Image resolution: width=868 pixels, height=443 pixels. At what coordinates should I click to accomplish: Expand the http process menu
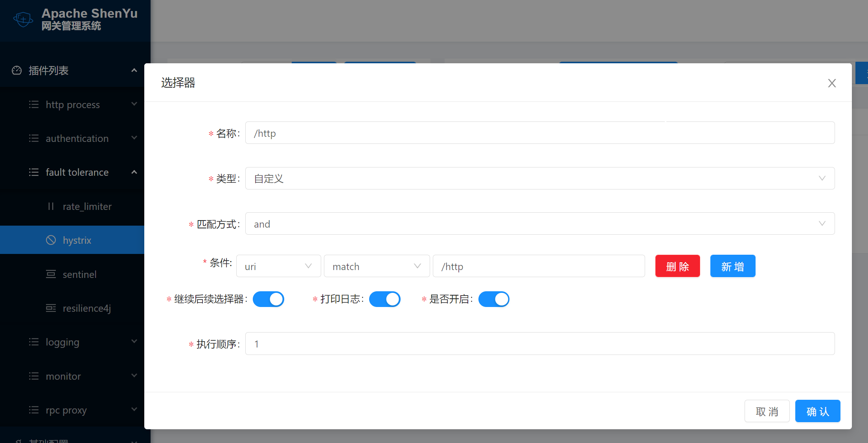(x=73, y=105)
